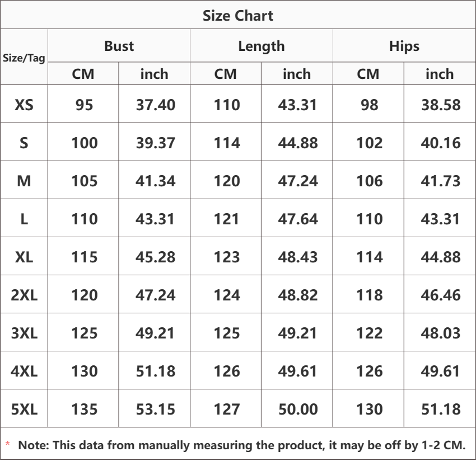Select 5XL hips CM value 130
The width and height of the screenshot is (476, 461).
tap(369, 409)
